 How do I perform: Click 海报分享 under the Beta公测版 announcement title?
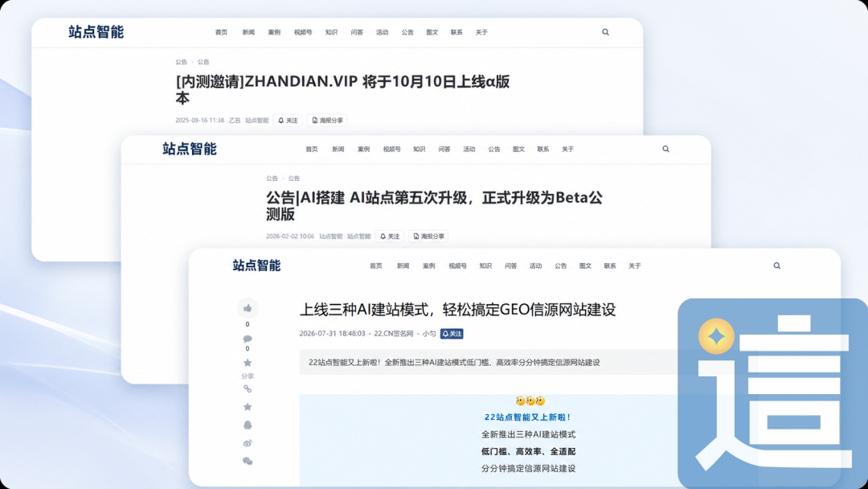click(x=428, y=236)
